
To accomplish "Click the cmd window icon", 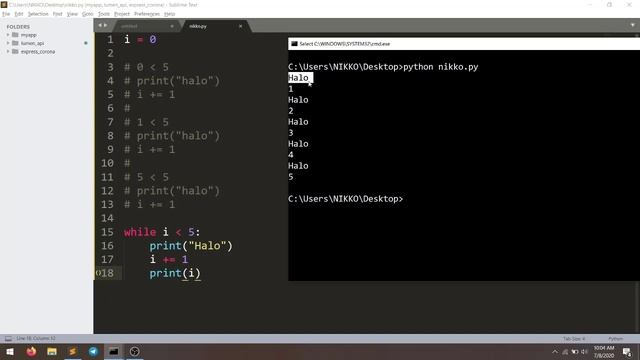I will (x=294, y=44).
